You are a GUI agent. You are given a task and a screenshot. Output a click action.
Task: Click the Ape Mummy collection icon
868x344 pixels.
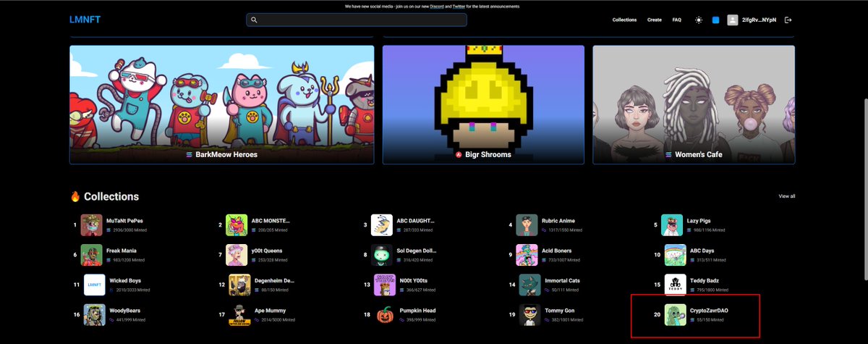click(x=240, y=314)
